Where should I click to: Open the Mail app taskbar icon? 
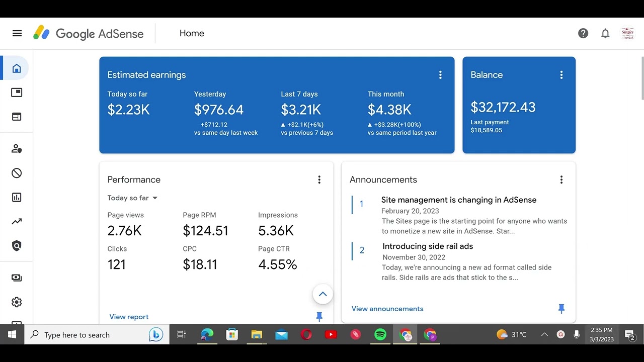click(x=281, y=335)
